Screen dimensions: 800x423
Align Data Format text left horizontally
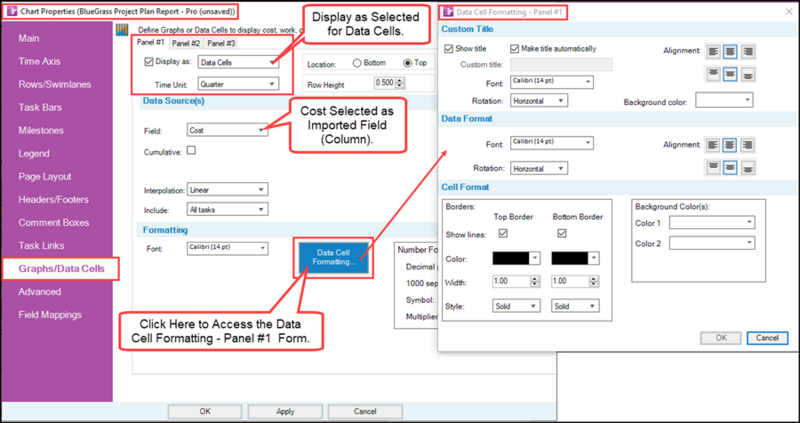click(x=713, y=145)
